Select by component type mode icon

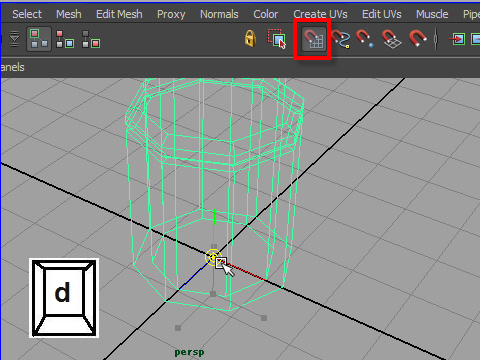pyautogui.click(x=91, y=39)
